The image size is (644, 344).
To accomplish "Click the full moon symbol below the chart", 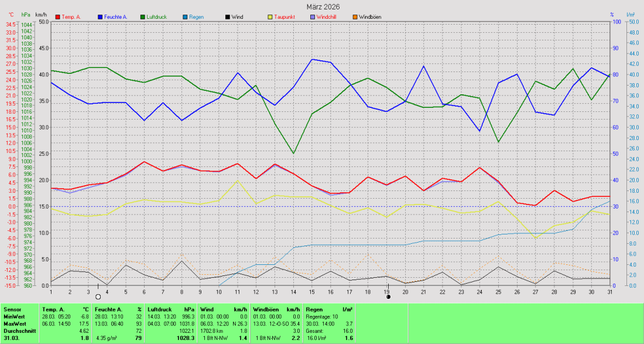I will click(98, 297).
